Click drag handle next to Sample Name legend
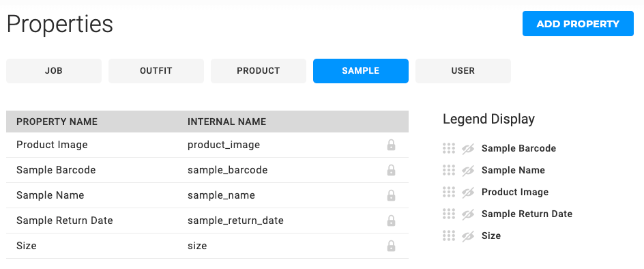The image size is (644, 269). pyautogui.click(x=448, y=170)
